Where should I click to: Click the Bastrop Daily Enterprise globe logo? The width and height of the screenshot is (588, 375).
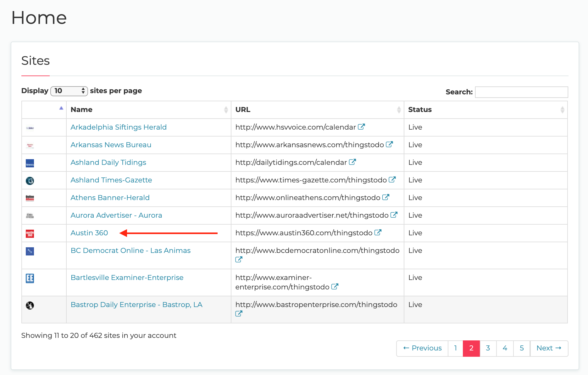(x=30, y=305)
